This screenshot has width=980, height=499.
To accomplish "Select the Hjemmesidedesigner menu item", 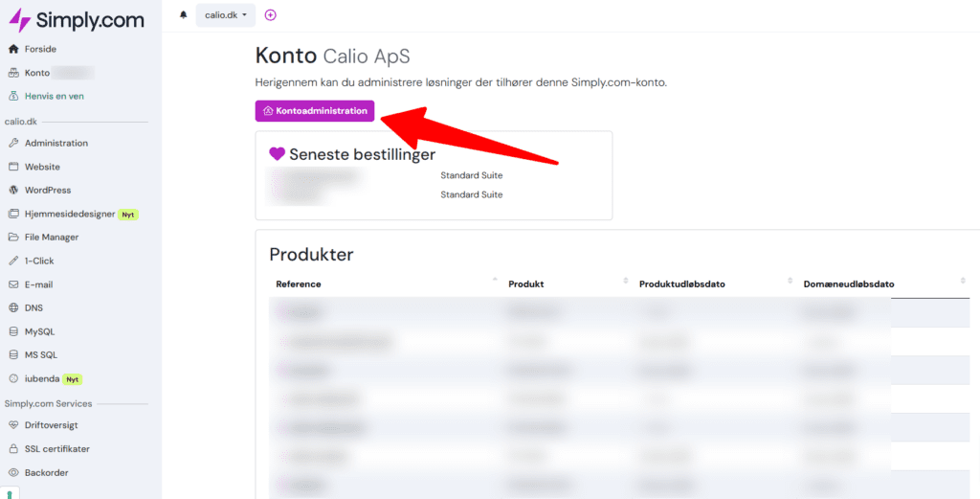I will (70, 214).
